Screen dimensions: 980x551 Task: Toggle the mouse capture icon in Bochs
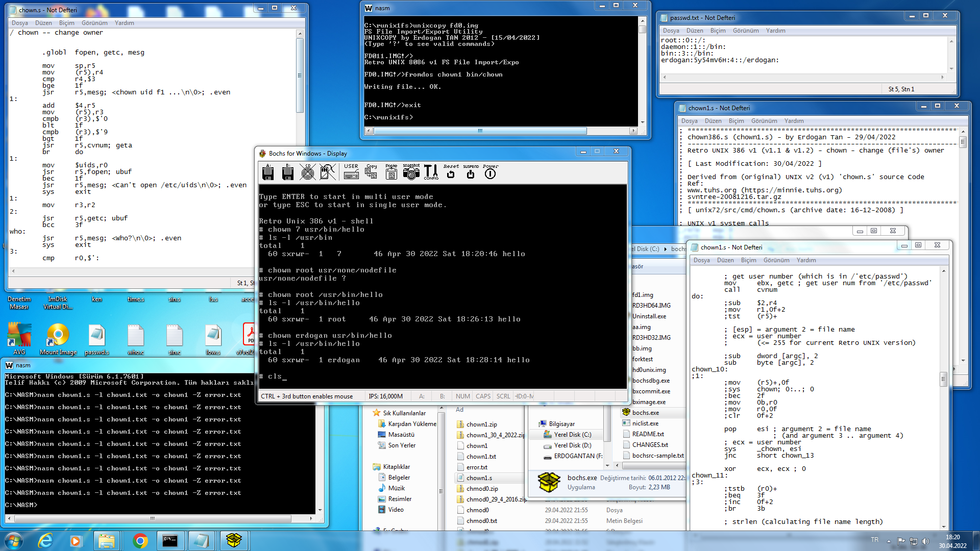[x=328, y=172]
